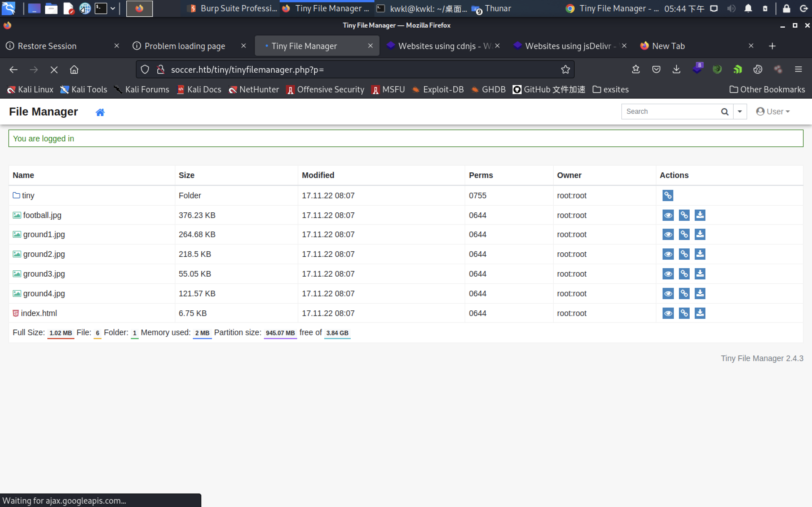Open Firefox downloads panel icon

coord(676,69)
